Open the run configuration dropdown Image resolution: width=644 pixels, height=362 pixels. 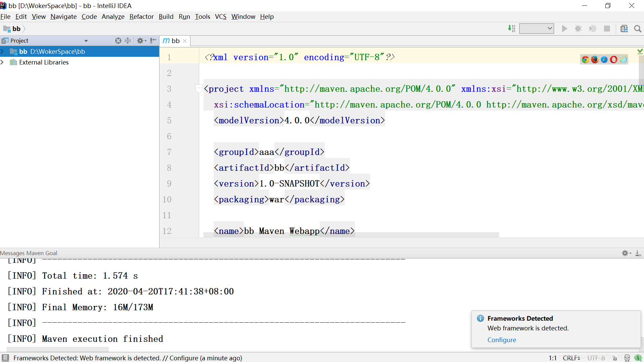[537, 29]
